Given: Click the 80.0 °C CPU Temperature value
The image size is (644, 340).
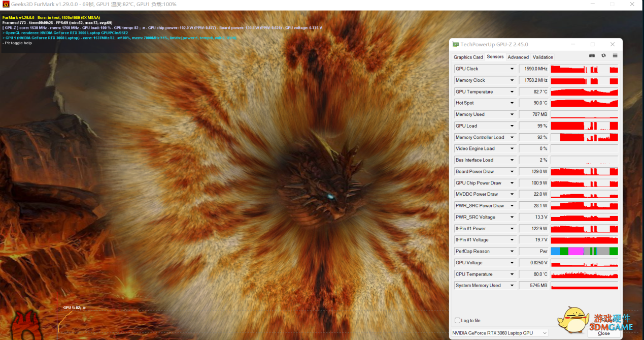Looking at the screenshot, I should point(534,274).
